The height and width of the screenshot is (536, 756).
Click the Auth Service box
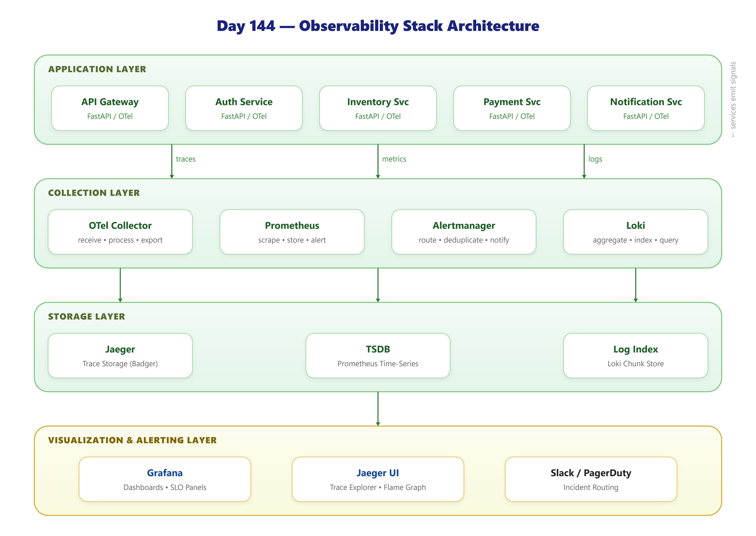pos(244,108)
